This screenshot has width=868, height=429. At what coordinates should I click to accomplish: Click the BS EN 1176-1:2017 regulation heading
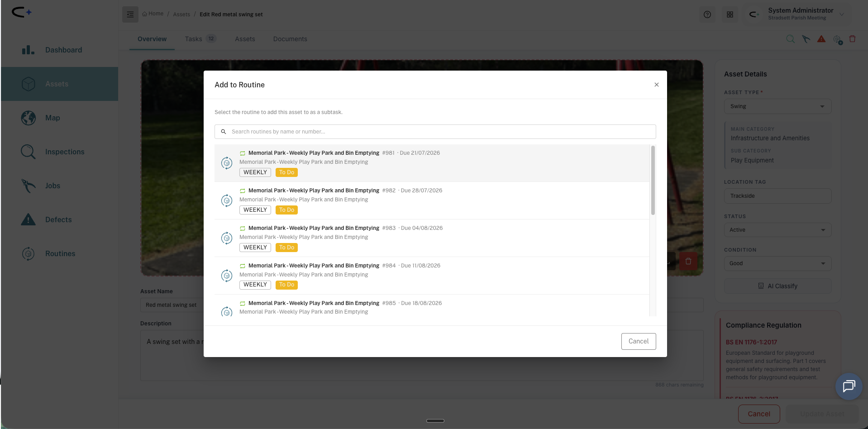(x=751, y=342)
